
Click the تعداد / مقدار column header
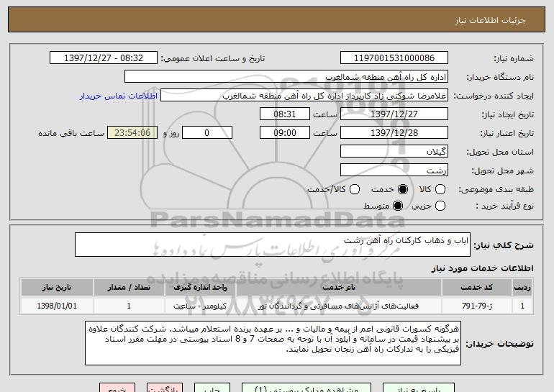(x=129, y=288)
